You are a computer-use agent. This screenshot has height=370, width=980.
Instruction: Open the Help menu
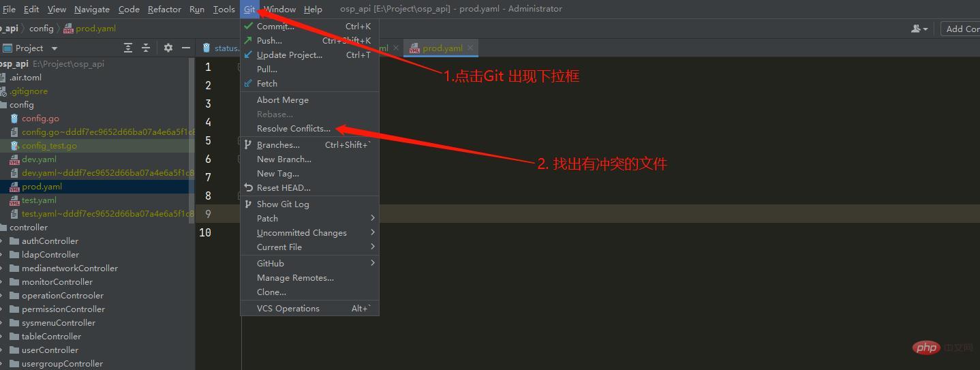[x=313, y=9]
